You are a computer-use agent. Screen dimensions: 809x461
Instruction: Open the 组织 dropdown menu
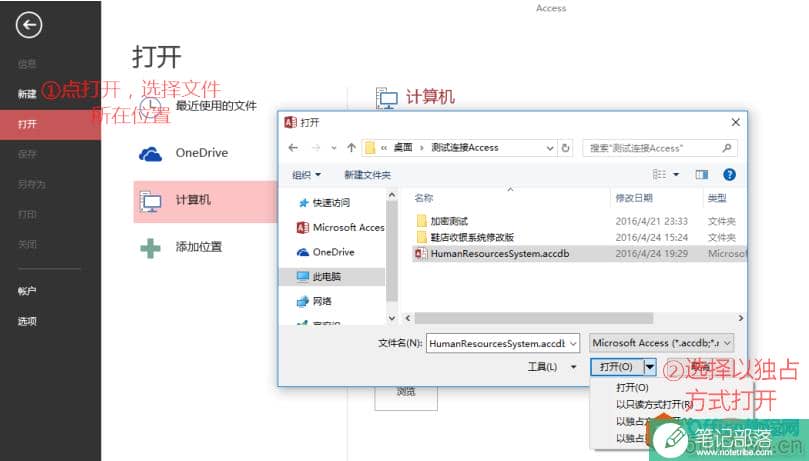306,175
